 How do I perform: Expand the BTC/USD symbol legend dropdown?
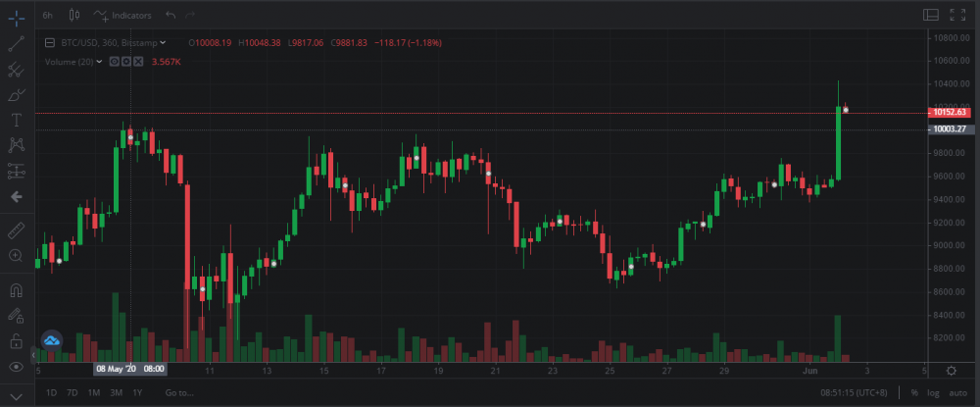163,42
